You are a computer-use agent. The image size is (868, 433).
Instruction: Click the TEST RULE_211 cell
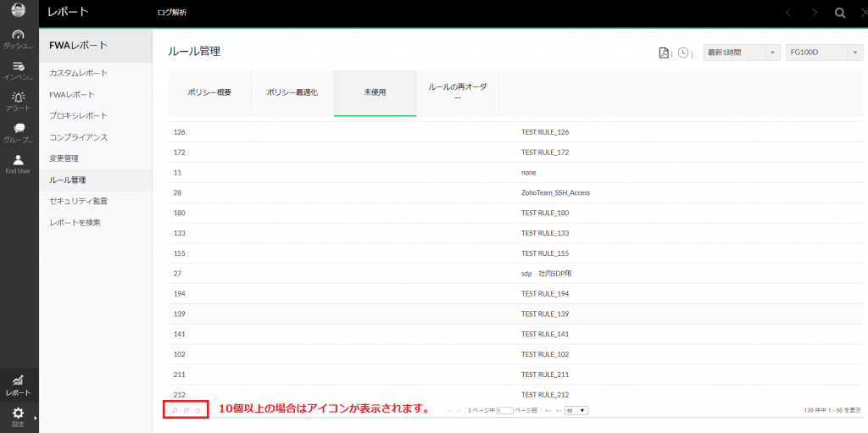coord(545,375)
